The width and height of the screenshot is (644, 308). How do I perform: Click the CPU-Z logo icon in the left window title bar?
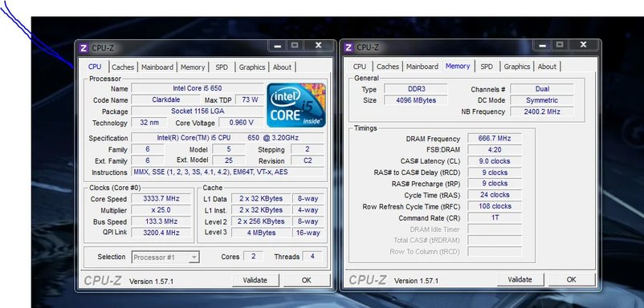coord(84,48)
